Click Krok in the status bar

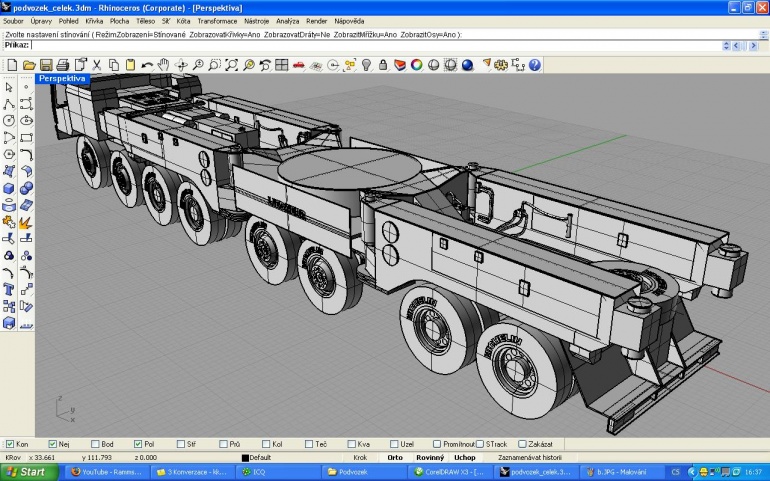pos(360,457)
